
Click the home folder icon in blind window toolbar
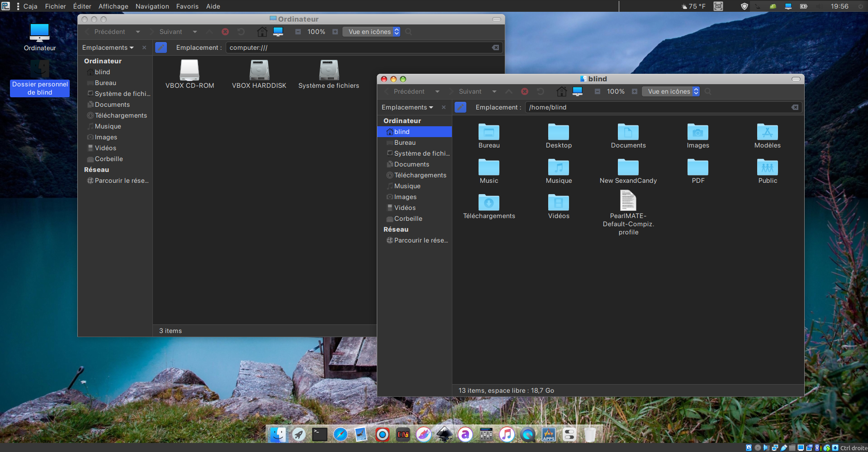(561, 91)
